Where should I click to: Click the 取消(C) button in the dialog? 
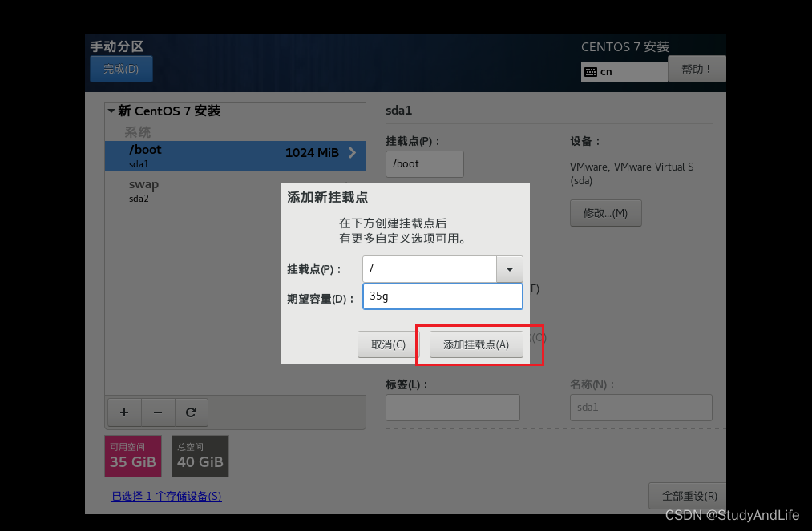pos(388,344)
